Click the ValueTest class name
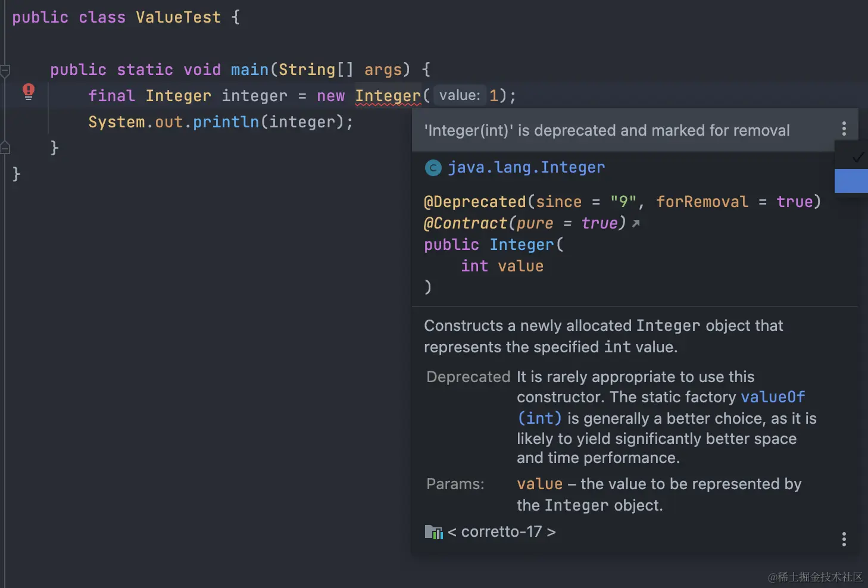The width and height of the screenshot is (868, 588). [178, 17]
